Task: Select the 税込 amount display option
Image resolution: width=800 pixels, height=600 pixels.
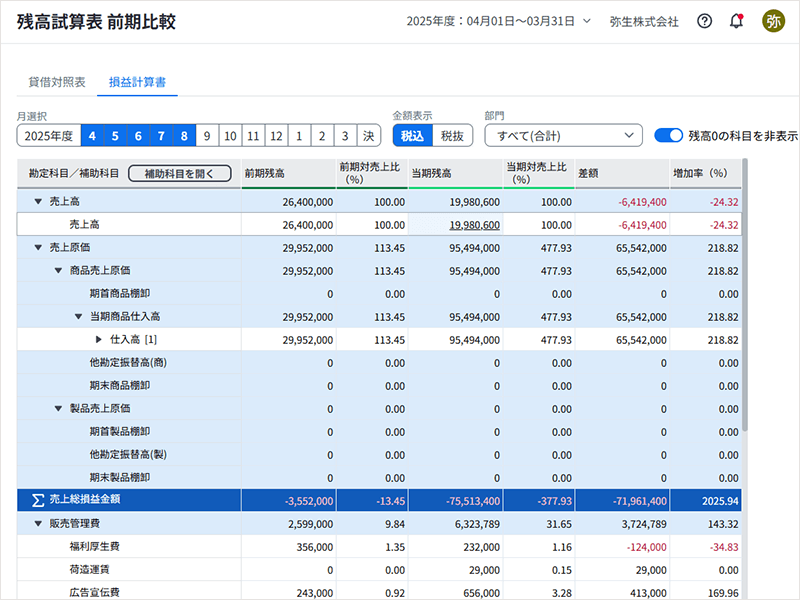Action: [x=413, y=136]
